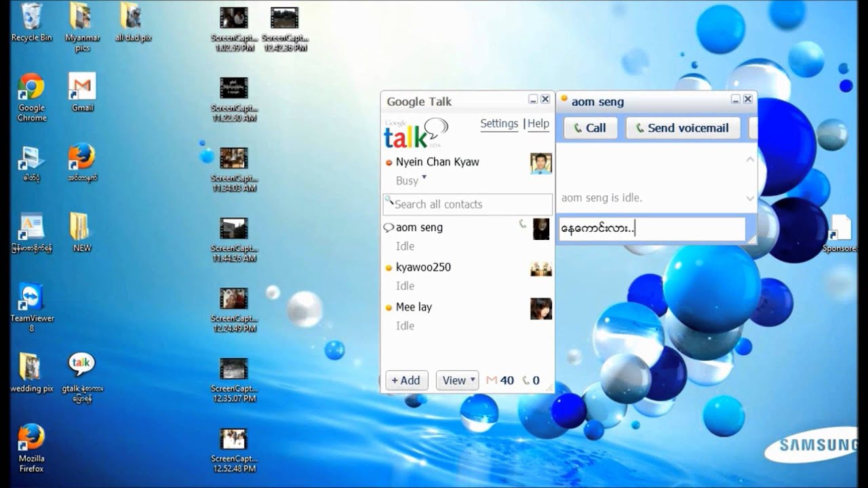The width and height of the screenshot is (868, 488).
Task: Click kyawoo250 contact avatar
Action: pyautogui.click(x=540, y=269)
